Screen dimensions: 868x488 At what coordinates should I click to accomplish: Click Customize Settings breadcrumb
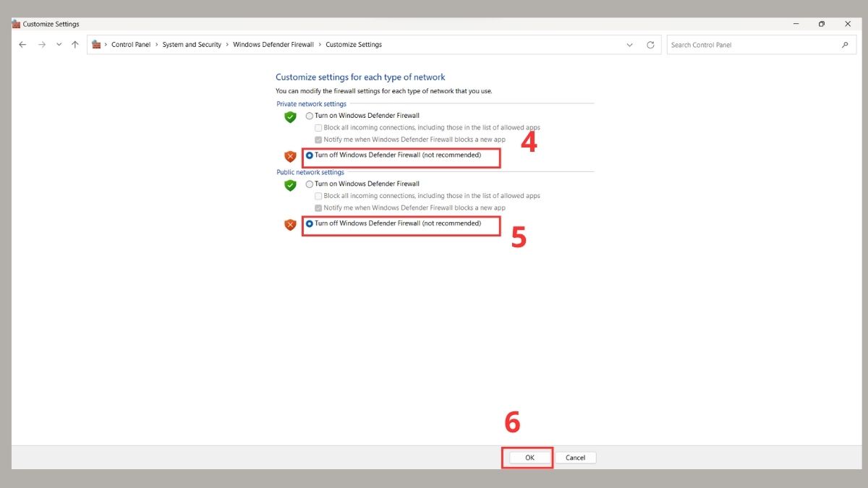pos(354,45)
